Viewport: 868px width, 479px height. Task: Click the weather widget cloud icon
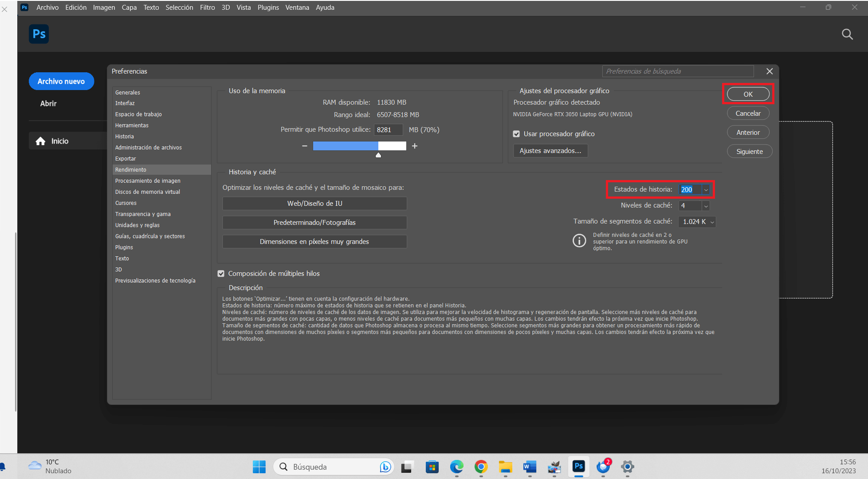point(35,466)
